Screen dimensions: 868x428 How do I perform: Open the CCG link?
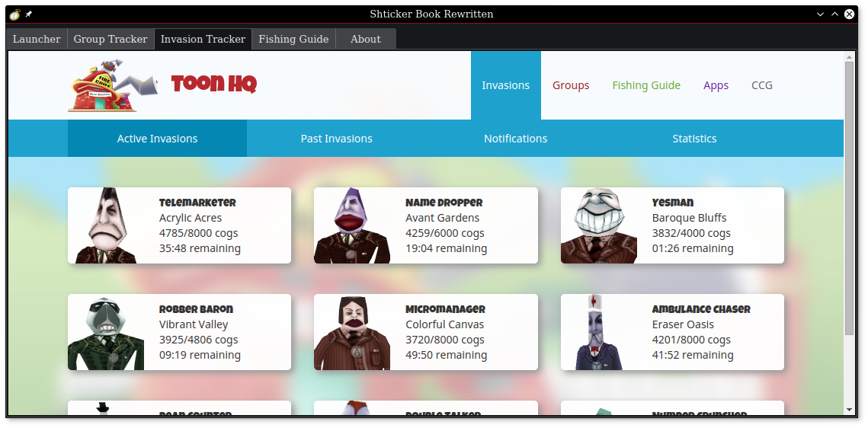[762, 86]
